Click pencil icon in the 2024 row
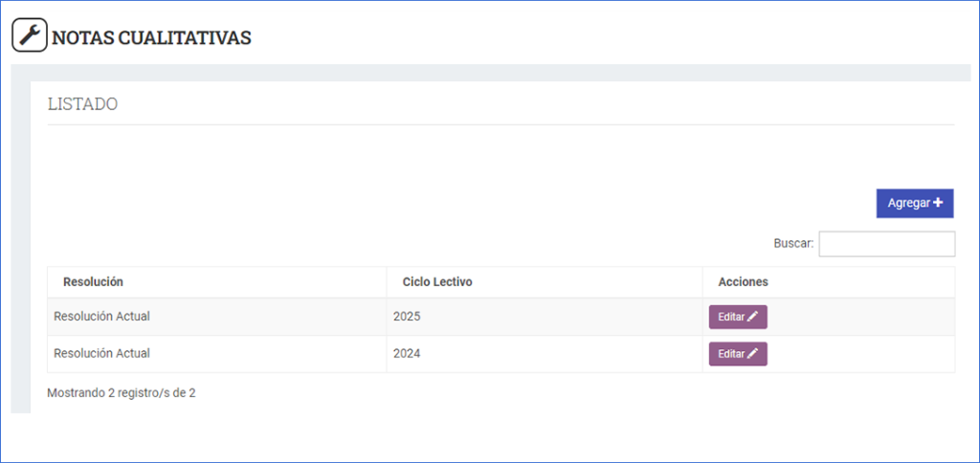The height and width of the screenshot is (463, 980). coord(752,354)
